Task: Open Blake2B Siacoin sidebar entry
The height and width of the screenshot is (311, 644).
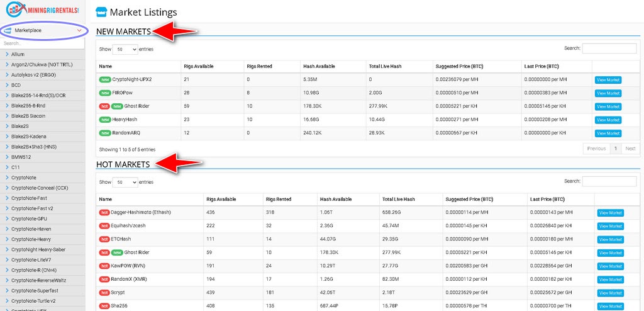Action: click(43, 116)
